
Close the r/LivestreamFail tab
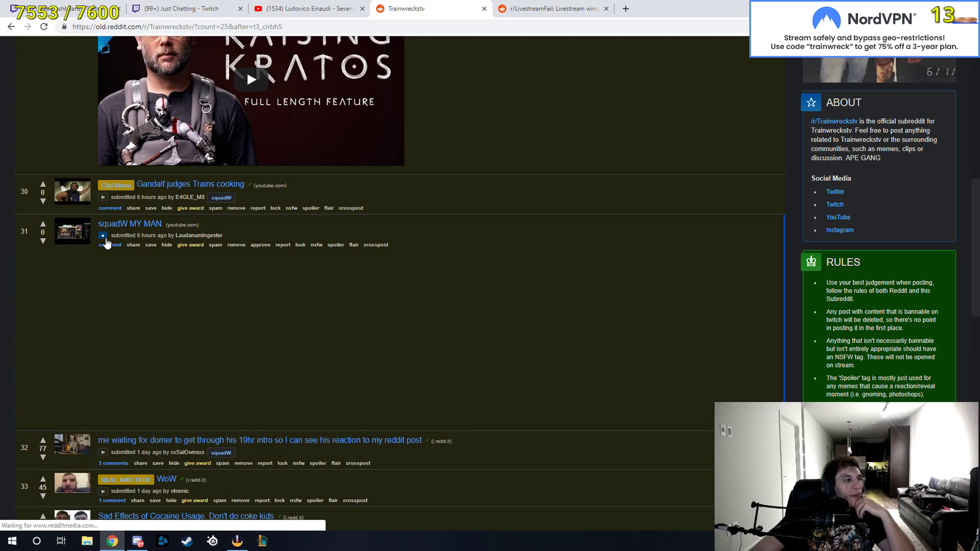606,9
